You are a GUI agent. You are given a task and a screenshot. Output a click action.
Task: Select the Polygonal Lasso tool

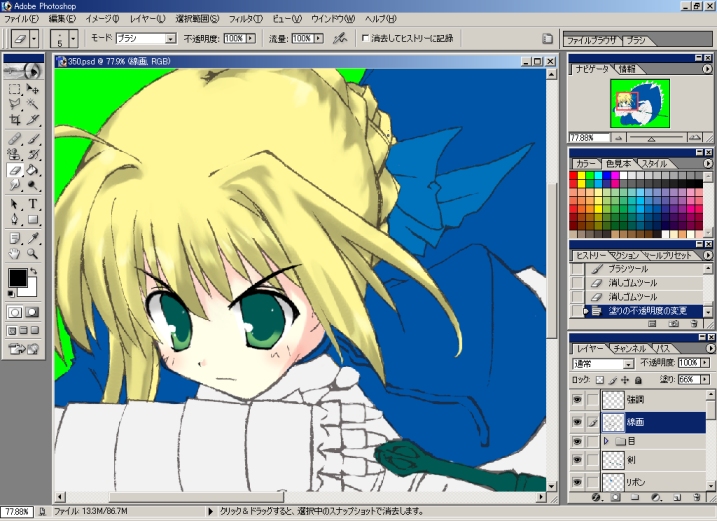click(x=15, y=104)
